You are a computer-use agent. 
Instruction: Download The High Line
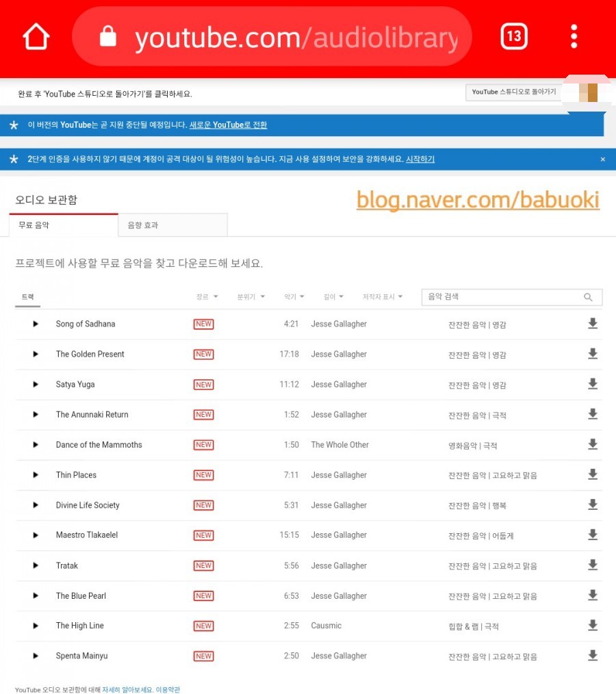coord(593,626)
